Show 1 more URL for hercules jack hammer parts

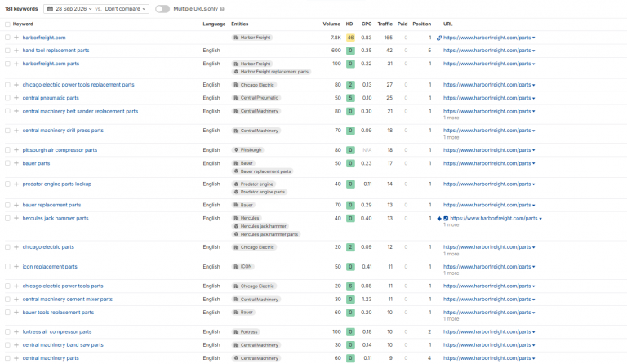click(x=451, y=225)
